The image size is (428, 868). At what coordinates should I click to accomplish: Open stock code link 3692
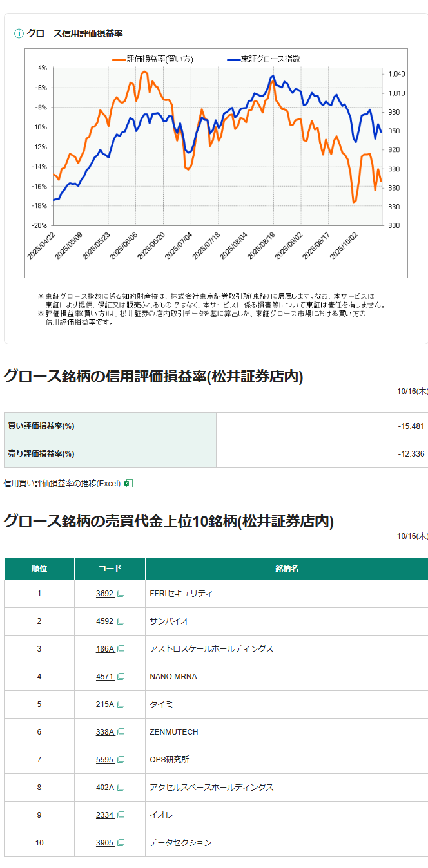[104, 594]
